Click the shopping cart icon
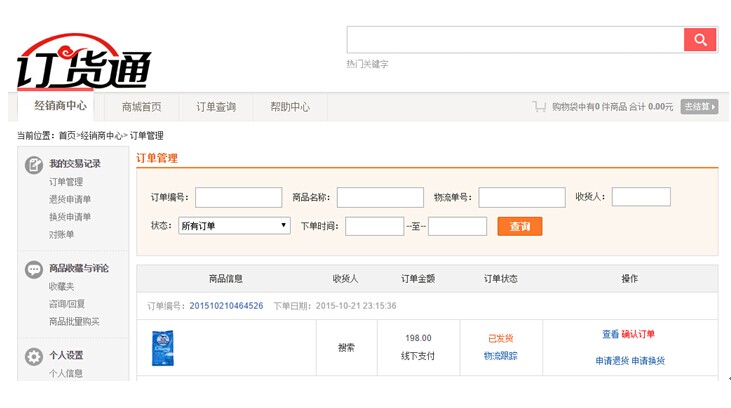This screenshot has width=731, height=408. click(x=539, y=107)
